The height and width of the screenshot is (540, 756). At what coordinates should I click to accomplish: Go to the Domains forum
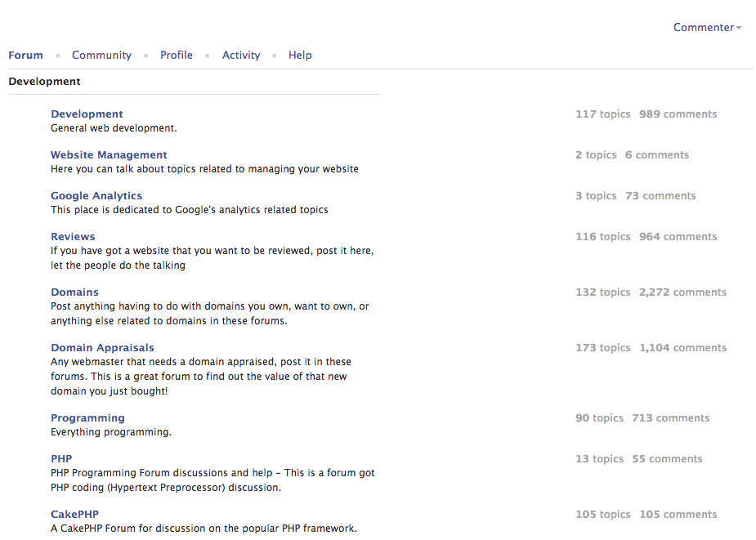click(x=74, y=292)
